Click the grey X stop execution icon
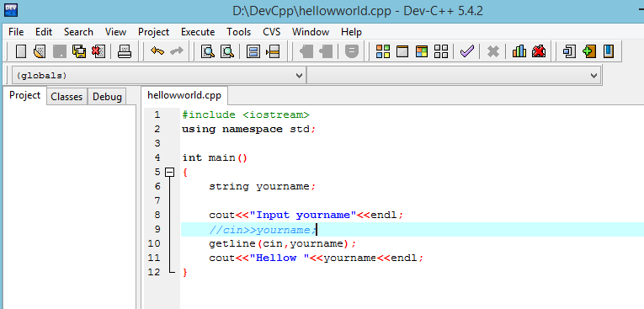 coord(492,51)
